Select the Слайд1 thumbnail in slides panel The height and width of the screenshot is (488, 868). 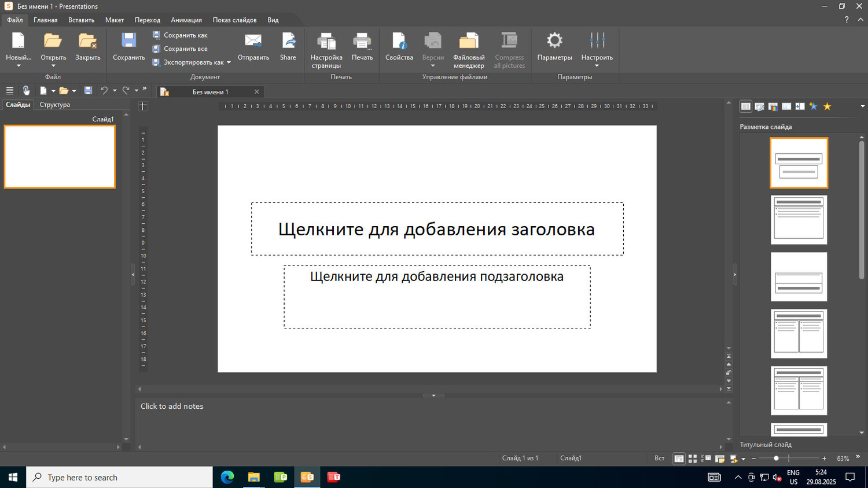point(60,157)
